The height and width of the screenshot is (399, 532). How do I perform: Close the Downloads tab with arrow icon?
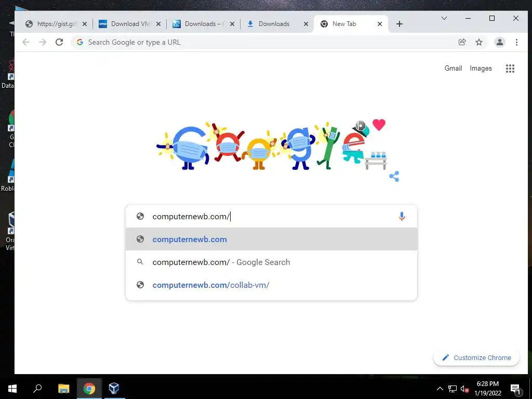(x=305, y=24)
